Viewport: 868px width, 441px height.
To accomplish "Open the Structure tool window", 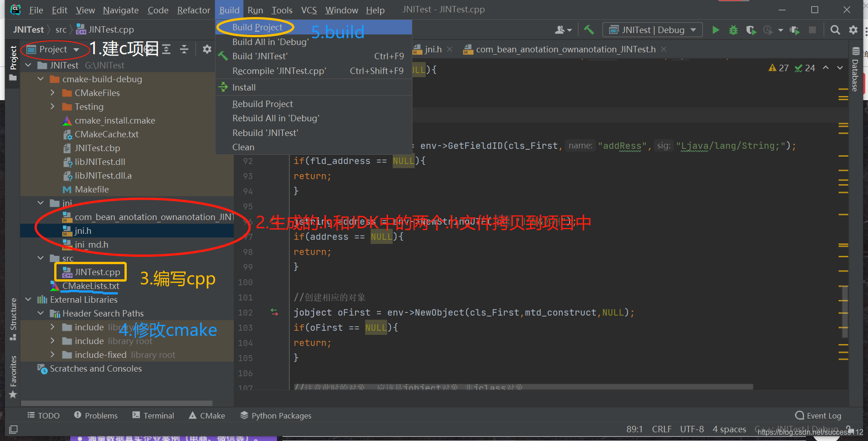I will [13, 319].
